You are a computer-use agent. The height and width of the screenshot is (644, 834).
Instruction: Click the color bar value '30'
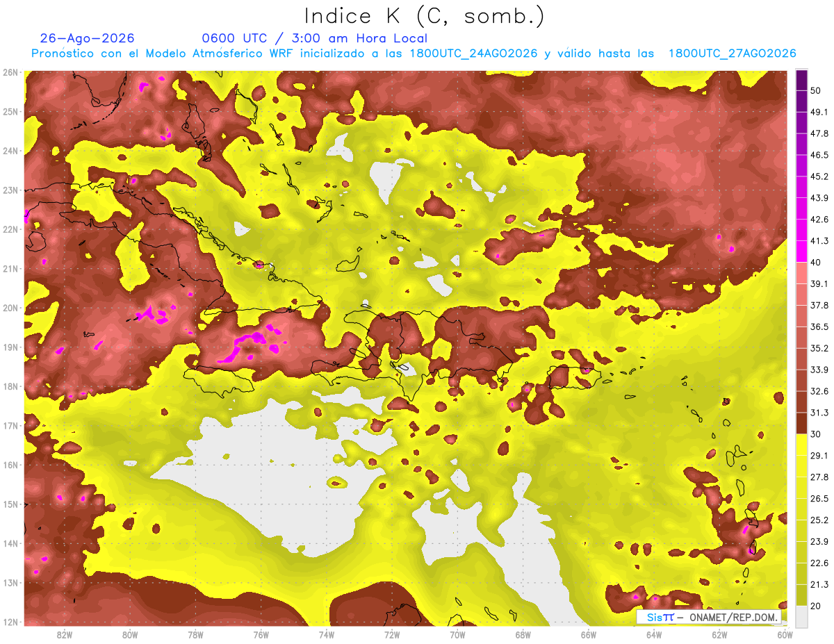coord(817,434)
